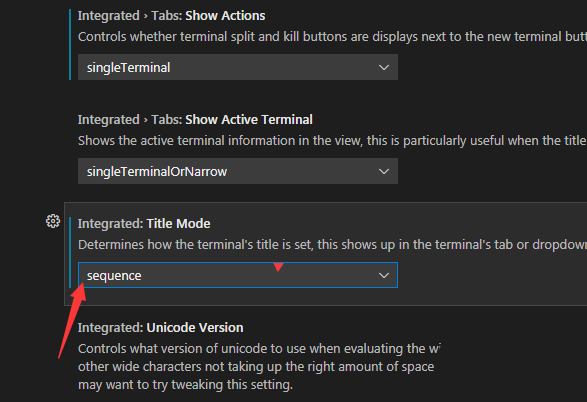Click the blue modified bar beside Title Mode

pos(70,252)
